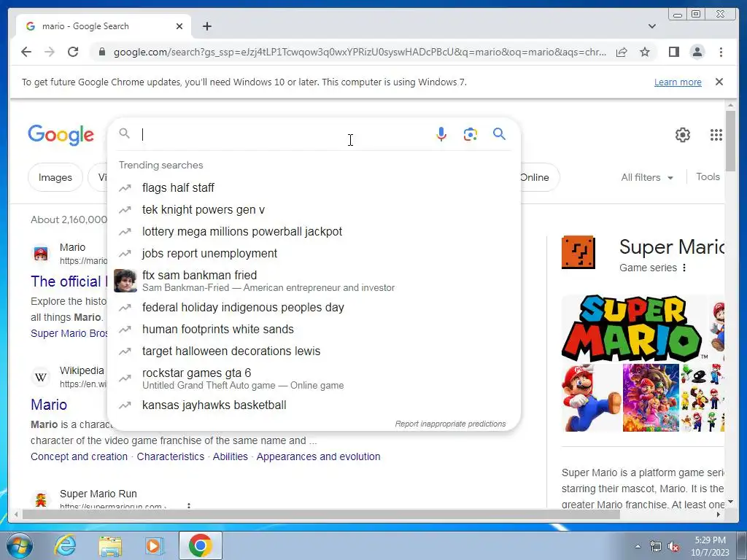Submit search with blue magnifier button

(499, 134)
